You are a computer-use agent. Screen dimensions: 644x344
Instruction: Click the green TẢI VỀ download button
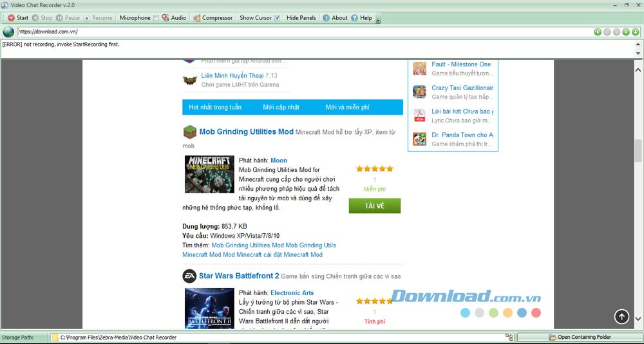[374, 205]
